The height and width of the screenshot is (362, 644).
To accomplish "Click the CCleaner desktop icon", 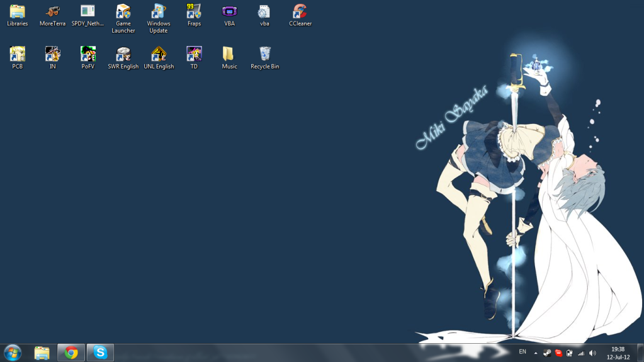I will (x=300, y=13).
